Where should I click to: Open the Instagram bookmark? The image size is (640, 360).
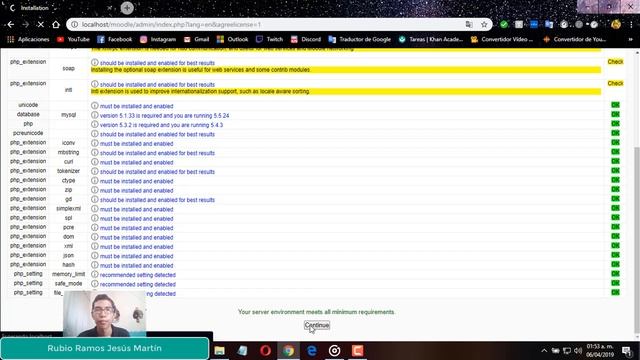click(158, 39)
